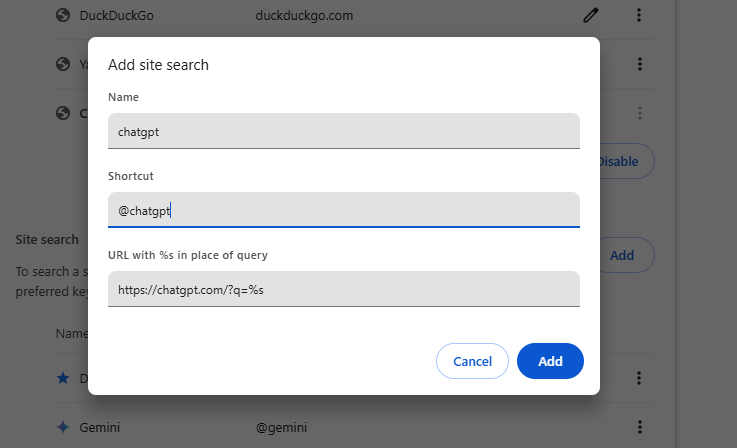The height and width of the screenshot is (448, 737).
Task: Open more actions for the second search engine row
Action: pos(640,64)
